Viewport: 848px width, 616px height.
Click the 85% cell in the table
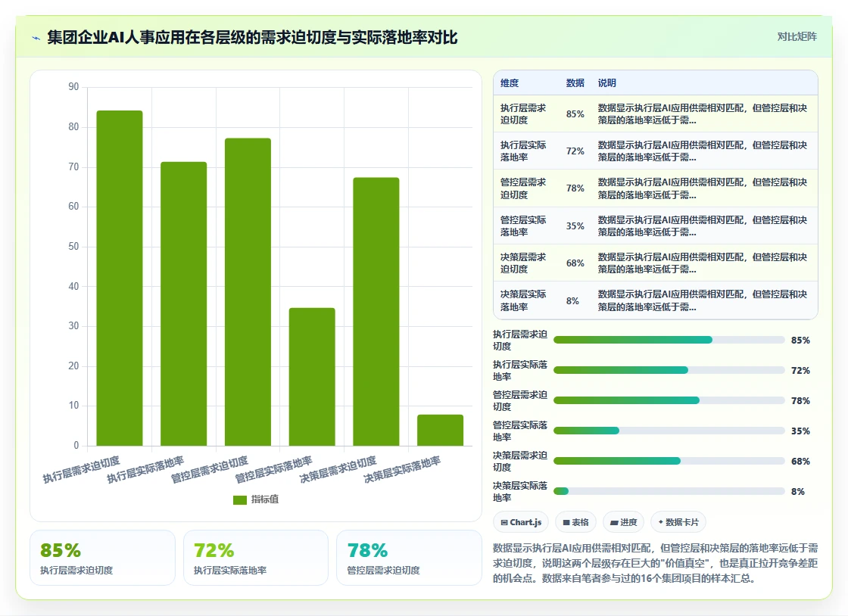point(575,114)
